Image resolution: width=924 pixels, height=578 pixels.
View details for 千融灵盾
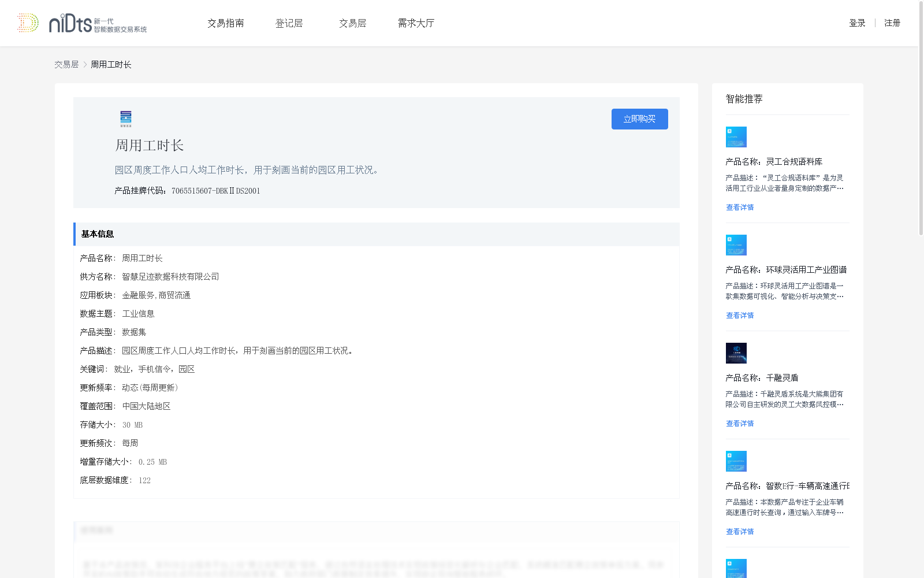740,424
